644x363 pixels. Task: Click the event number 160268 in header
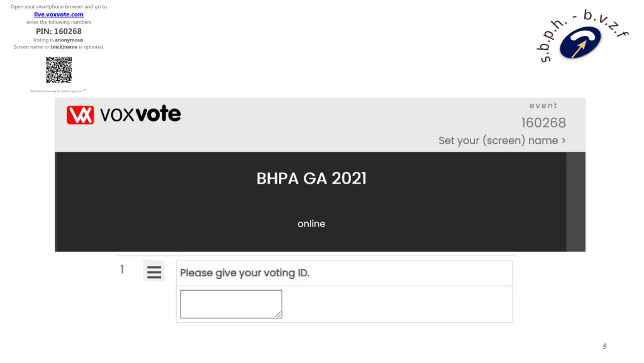(x=543, y=123)
